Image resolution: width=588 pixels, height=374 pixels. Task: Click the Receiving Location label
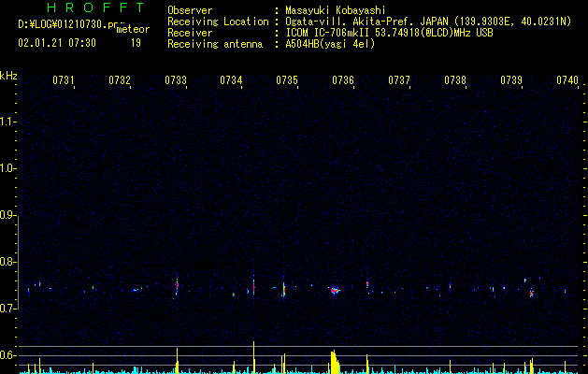[x=218, y=22]
